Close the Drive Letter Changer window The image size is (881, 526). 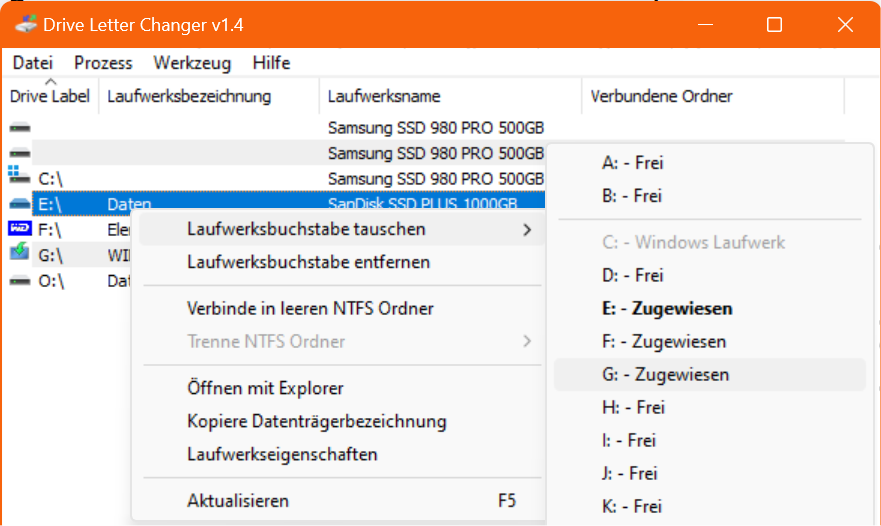click(845, 25)
